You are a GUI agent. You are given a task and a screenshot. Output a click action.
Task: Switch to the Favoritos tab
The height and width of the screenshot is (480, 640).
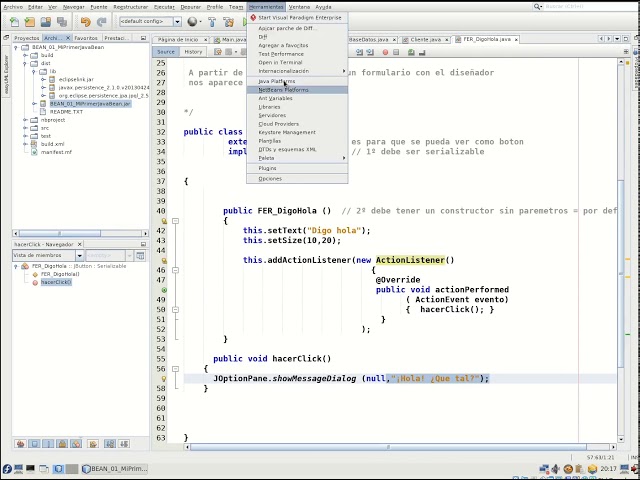86,38
